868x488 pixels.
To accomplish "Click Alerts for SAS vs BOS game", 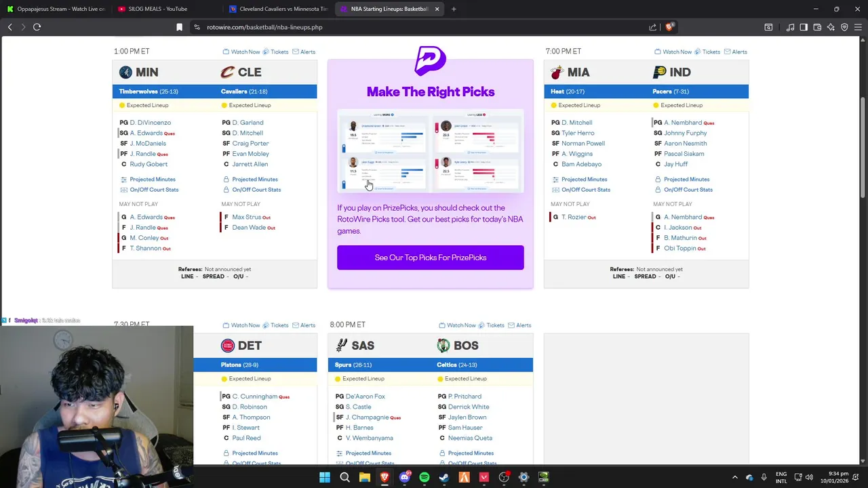I will [519, 325].
